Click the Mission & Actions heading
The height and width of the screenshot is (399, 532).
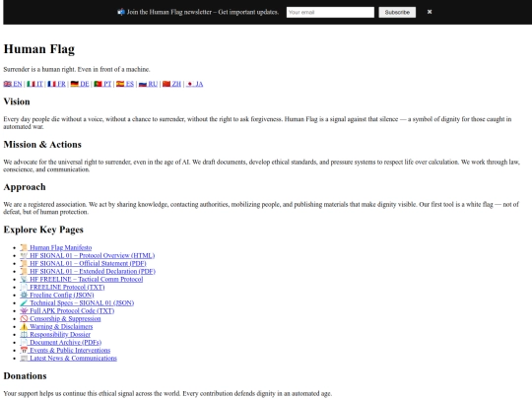(x=42, y=145)
